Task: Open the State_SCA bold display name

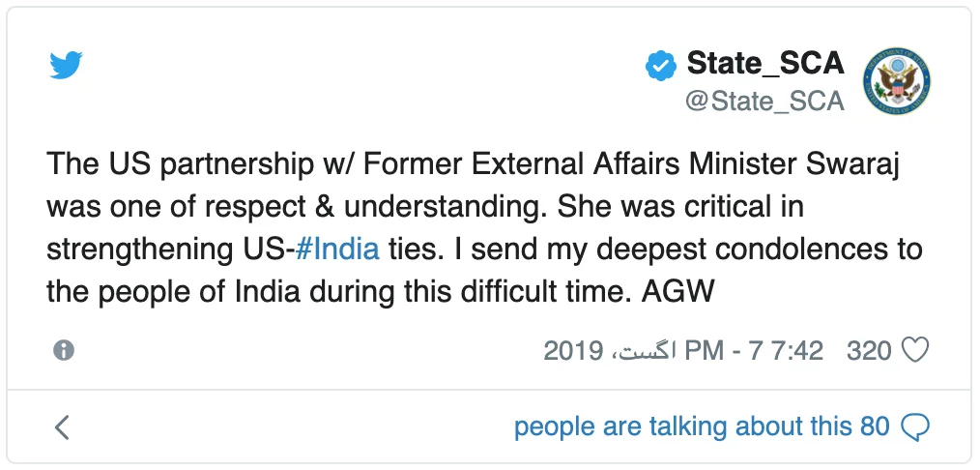Action: 765,63
